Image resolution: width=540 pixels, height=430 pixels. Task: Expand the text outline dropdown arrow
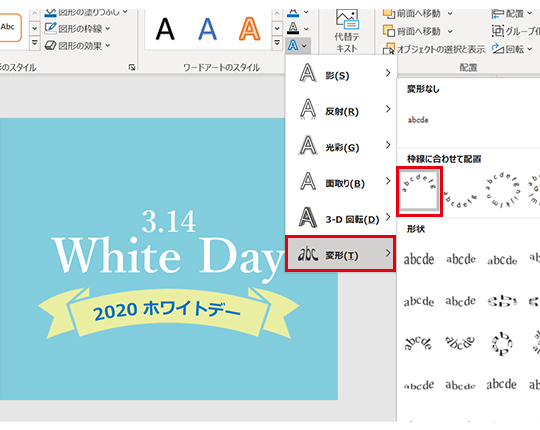click(x=306, y=29)
